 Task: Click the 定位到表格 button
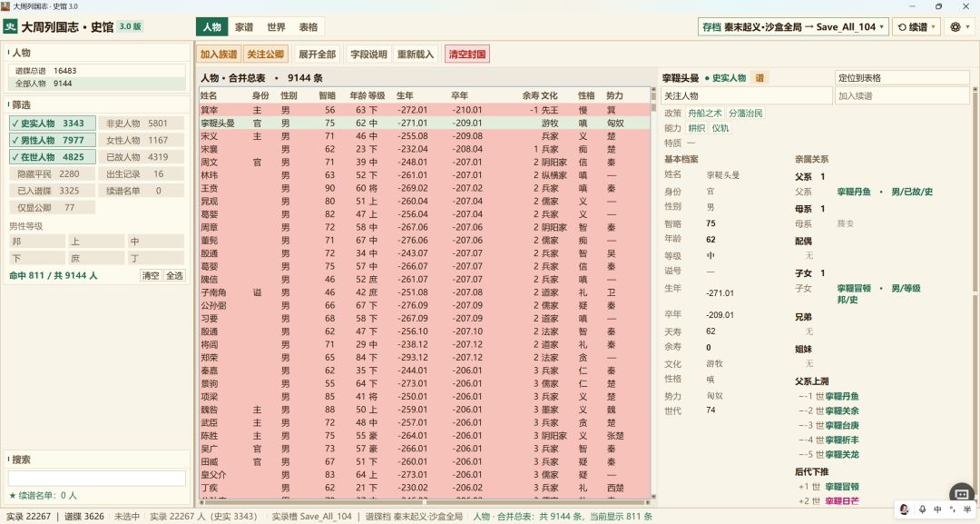coord(902,77)
